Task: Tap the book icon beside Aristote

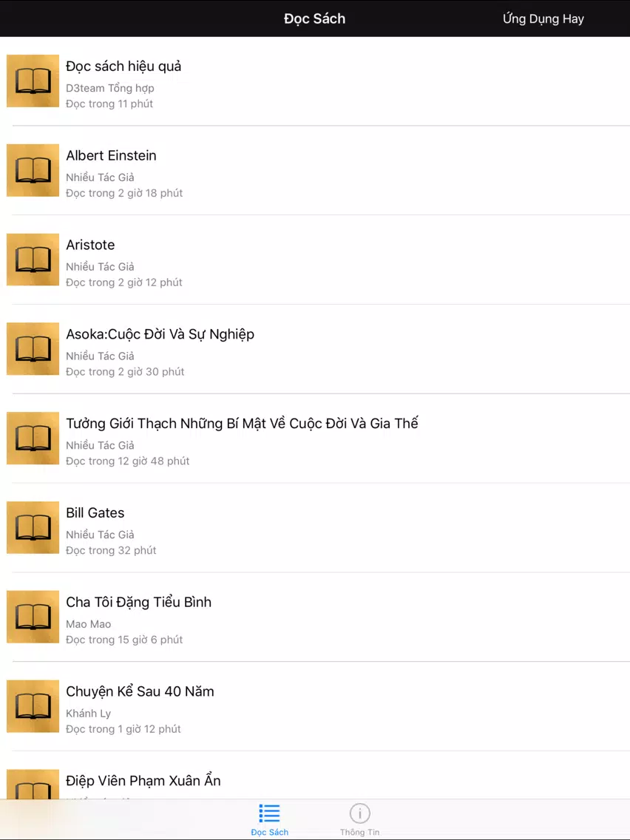Action: pyautogui.click(x=33, y=260)
